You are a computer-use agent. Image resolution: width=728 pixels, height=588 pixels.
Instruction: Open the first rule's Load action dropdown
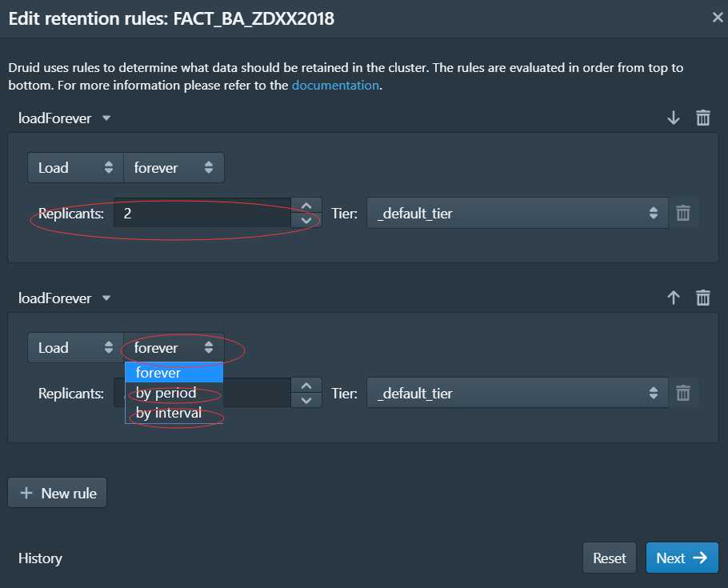(x=76, y=168)
